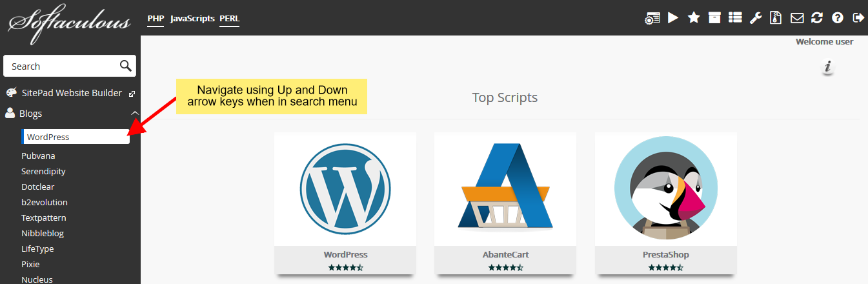This screenshot has width=868, height=284.
Task: Select Pubvana in the sidebar
Action: point(38,156)
